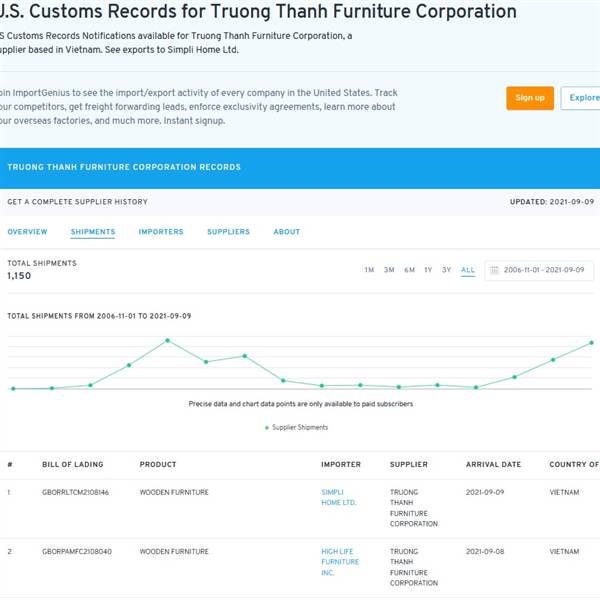Click VIETNAM country cell in row 1
The height and width of the screenshot is (600, 600).
click(564, 492)
